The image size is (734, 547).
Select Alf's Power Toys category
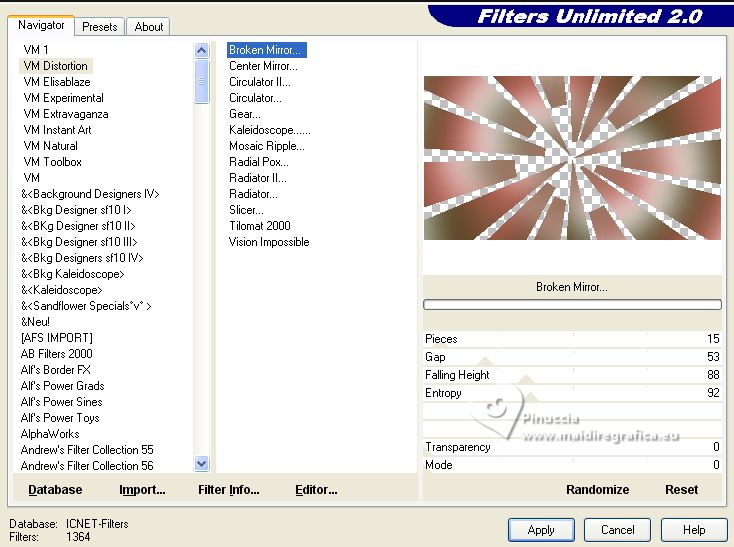[x=60, y=418]
